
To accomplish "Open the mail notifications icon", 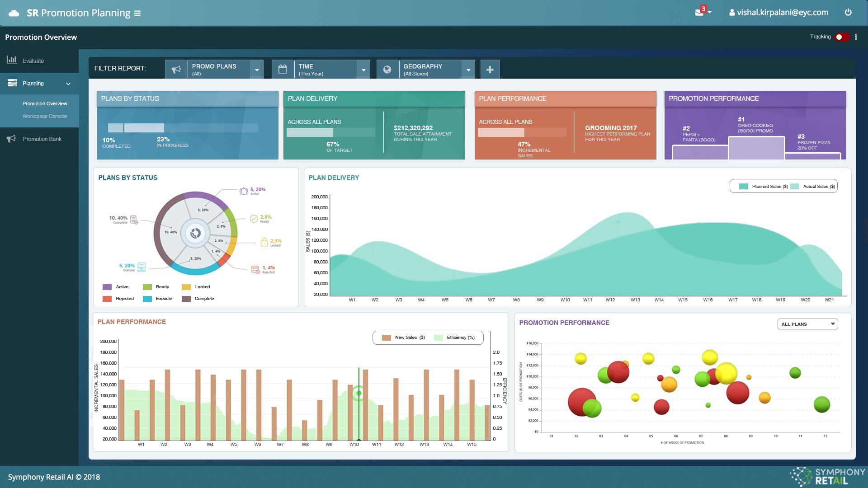I will [x=699, y=12].
